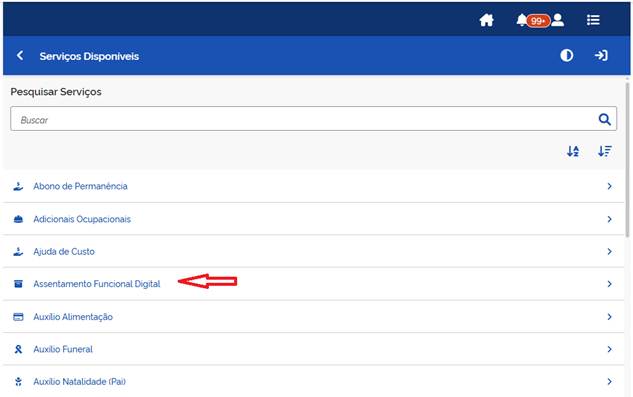Sort services alphabetically A-Z
The image size is (633, 397).
coord(573,151)
